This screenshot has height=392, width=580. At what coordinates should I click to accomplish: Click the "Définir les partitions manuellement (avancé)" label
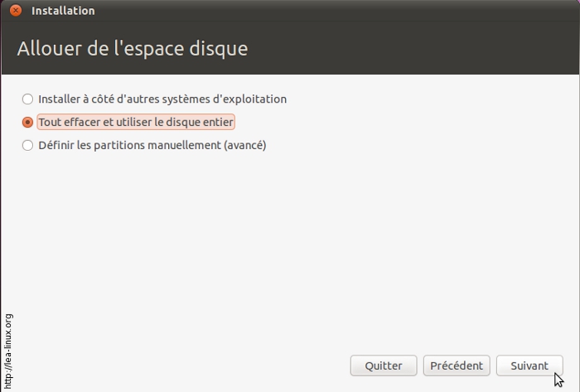tap(152, 146)
